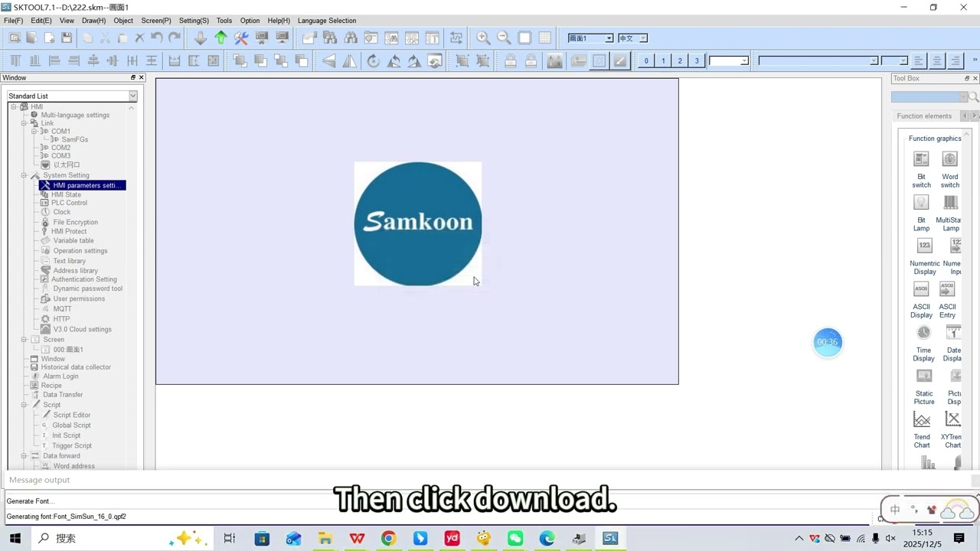Select the Function elements tab in Tool Box

tap(924, 116)
